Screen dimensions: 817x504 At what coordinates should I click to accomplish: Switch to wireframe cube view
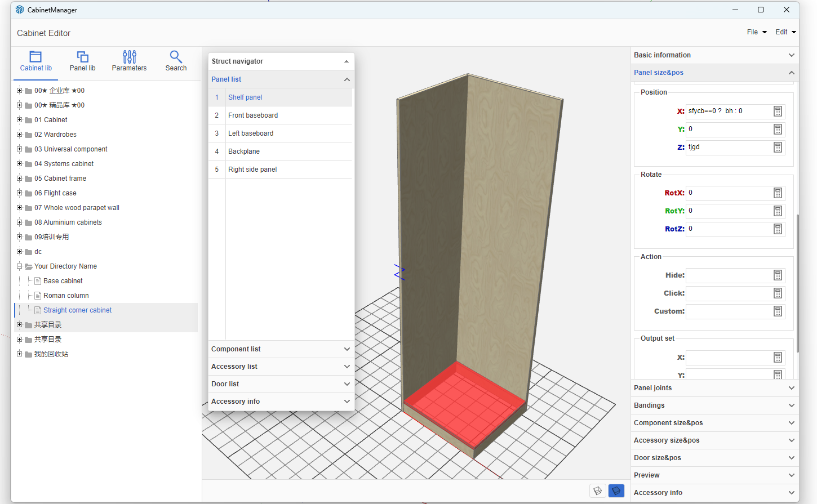598,491
